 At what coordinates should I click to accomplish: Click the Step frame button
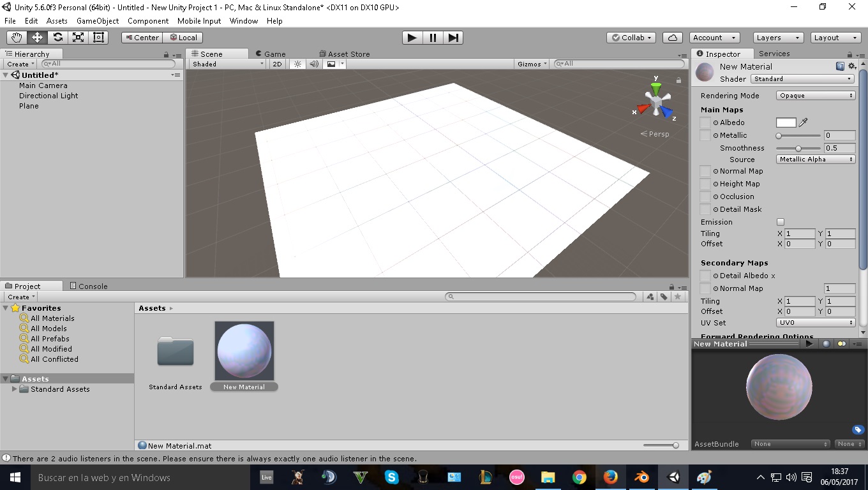pos(453,38)
